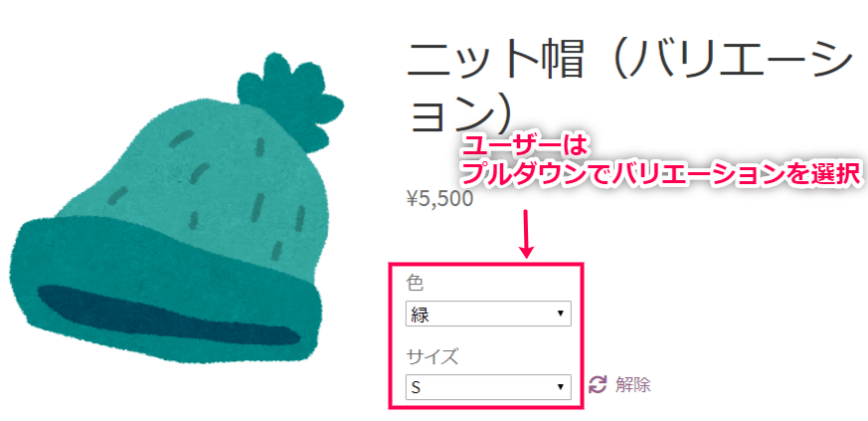Click the circular arrows reset icon
The height and width of the screenshot is (421, 868).
(x=598, y=384)
